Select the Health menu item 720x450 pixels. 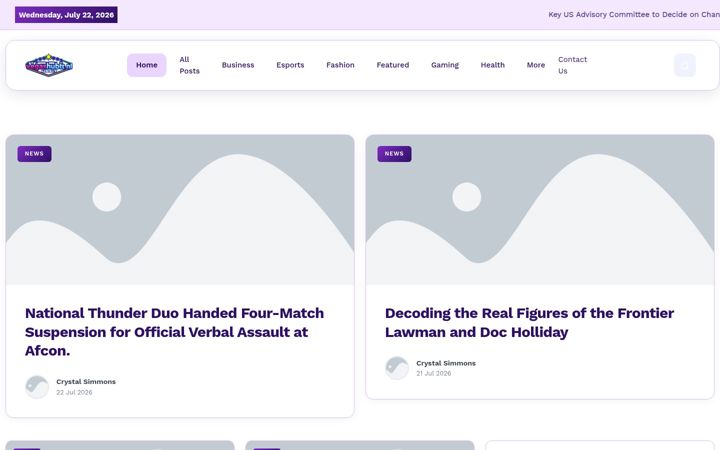pos(493,65)
